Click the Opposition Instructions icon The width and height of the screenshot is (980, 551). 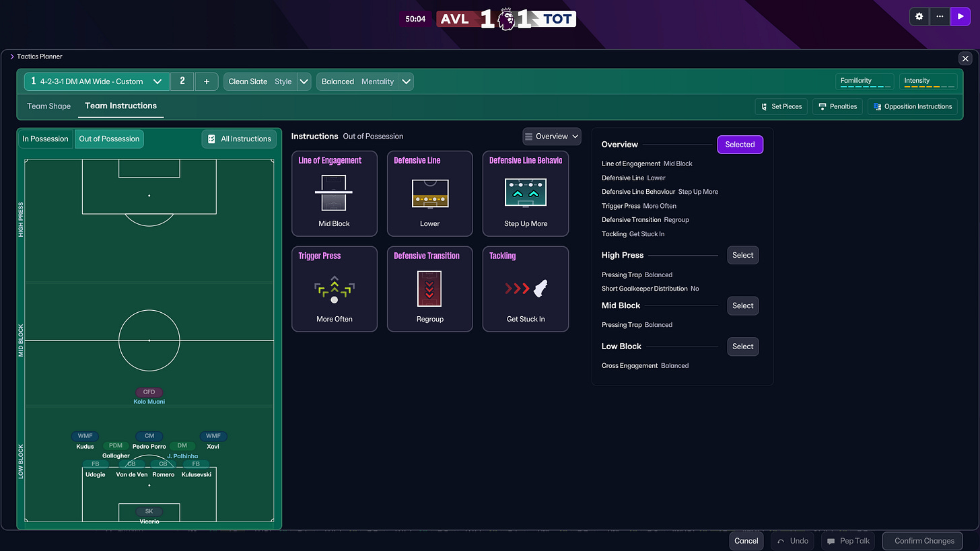click(x=877, y=106)
